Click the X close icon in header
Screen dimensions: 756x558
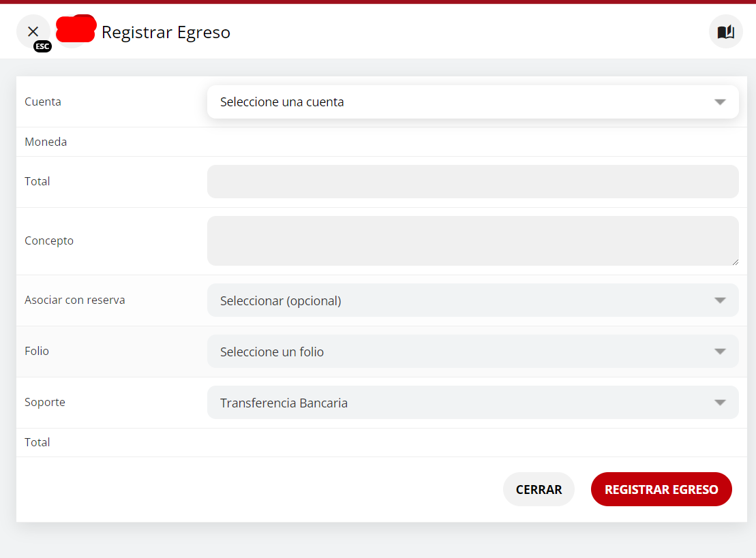33,31
